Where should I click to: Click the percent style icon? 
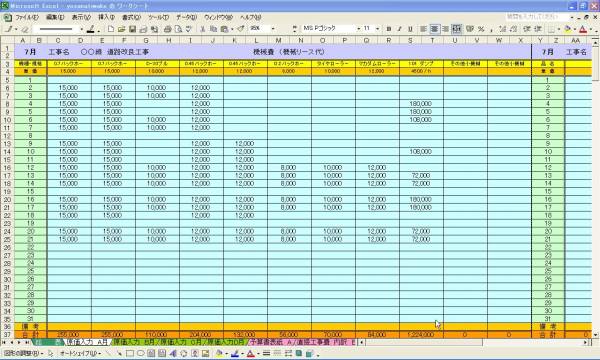(x=481, y=29)
